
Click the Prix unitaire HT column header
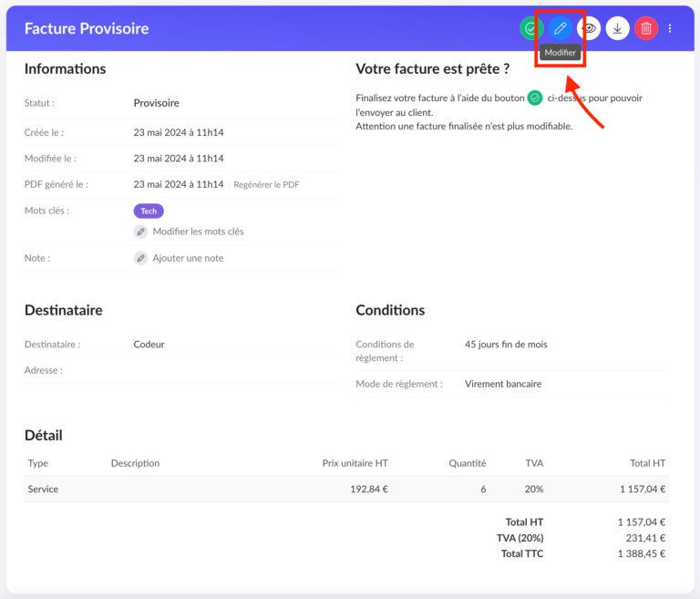355,463
